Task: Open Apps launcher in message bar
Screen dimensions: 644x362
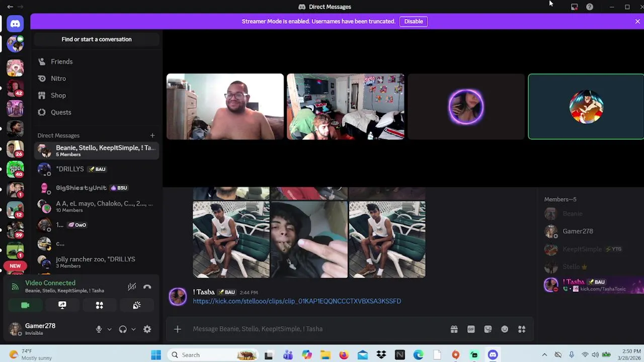Action: 522,329
